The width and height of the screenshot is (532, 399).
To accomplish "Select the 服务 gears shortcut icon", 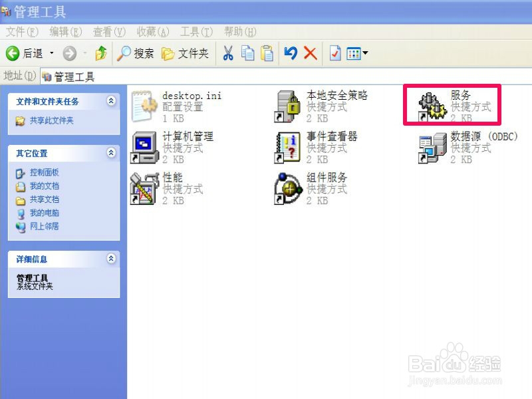I will tap(432, 107).
